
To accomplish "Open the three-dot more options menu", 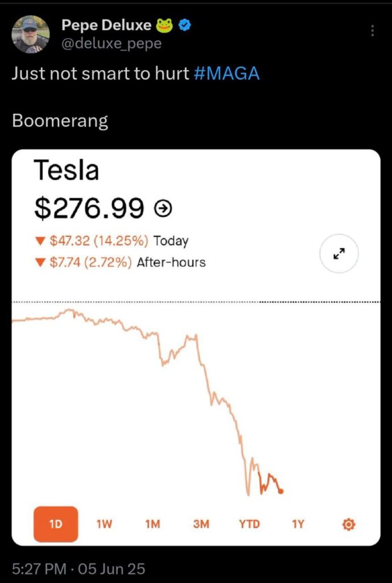I will coord(372,31).
